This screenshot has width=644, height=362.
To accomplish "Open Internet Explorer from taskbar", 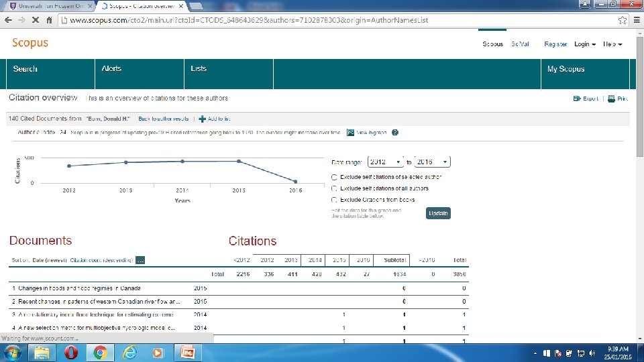I will [x=129, y=353].
